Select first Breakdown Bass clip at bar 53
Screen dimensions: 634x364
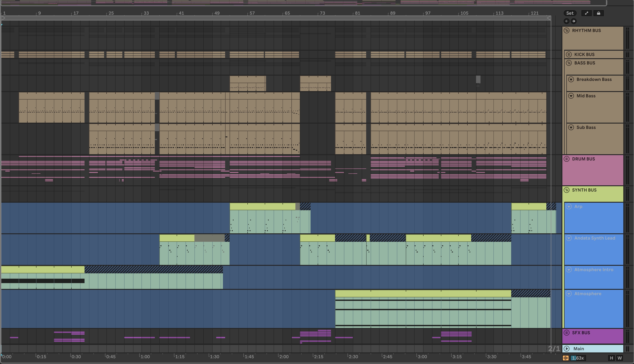point(248,84)
